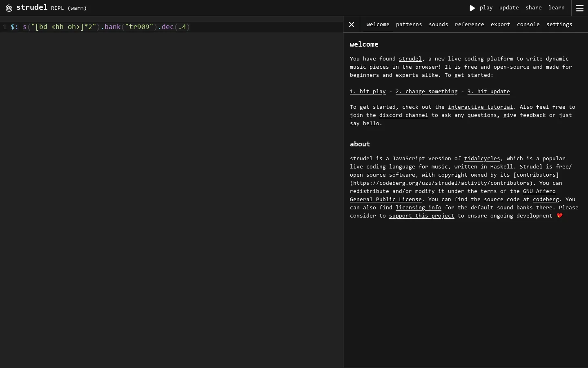Switch to the welcome tab
The width and height of the screenshot is (588, 368).
[378, 25]
